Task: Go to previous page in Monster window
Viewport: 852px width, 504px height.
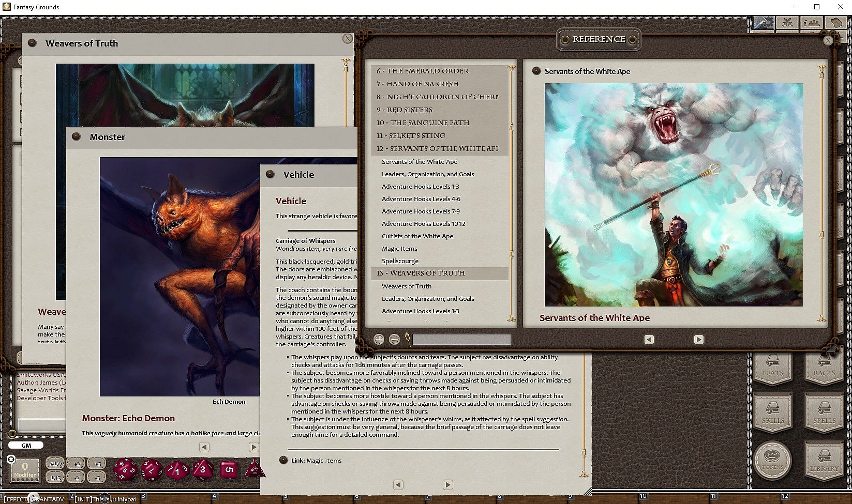Action: click(x=204, y=447)
